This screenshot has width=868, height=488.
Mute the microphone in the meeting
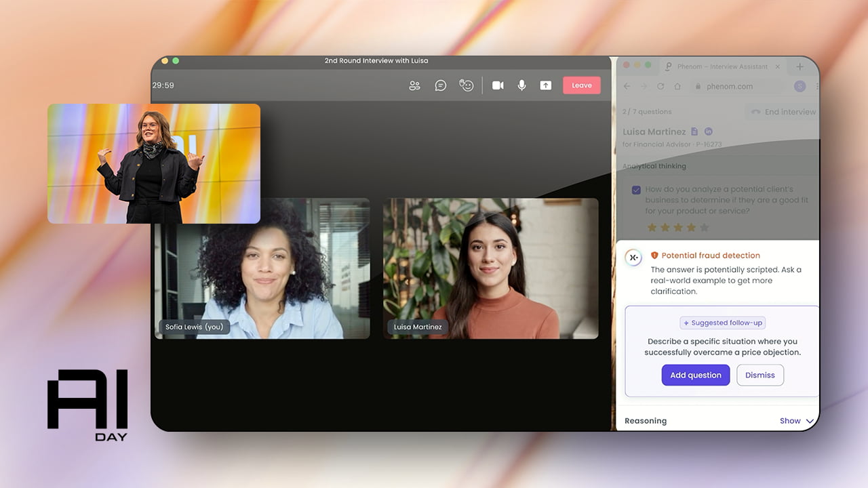pyautogui.click(x=521, y=85)
